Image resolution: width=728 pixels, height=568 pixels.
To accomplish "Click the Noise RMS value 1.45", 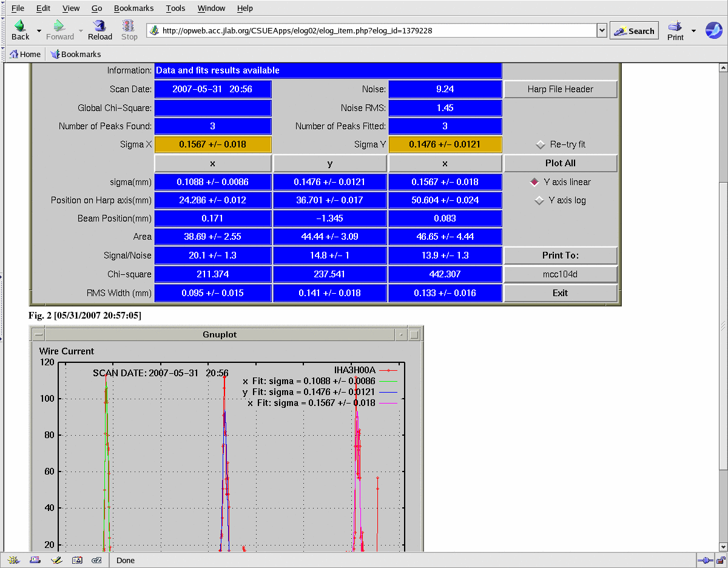I will pyautogui.click(x=445, y=108).
